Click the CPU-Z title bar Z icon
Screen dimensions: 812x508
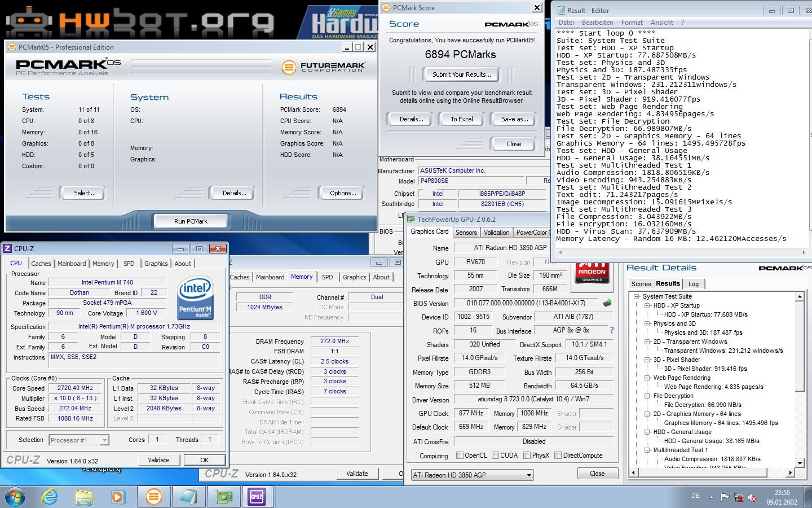point(8,248)
